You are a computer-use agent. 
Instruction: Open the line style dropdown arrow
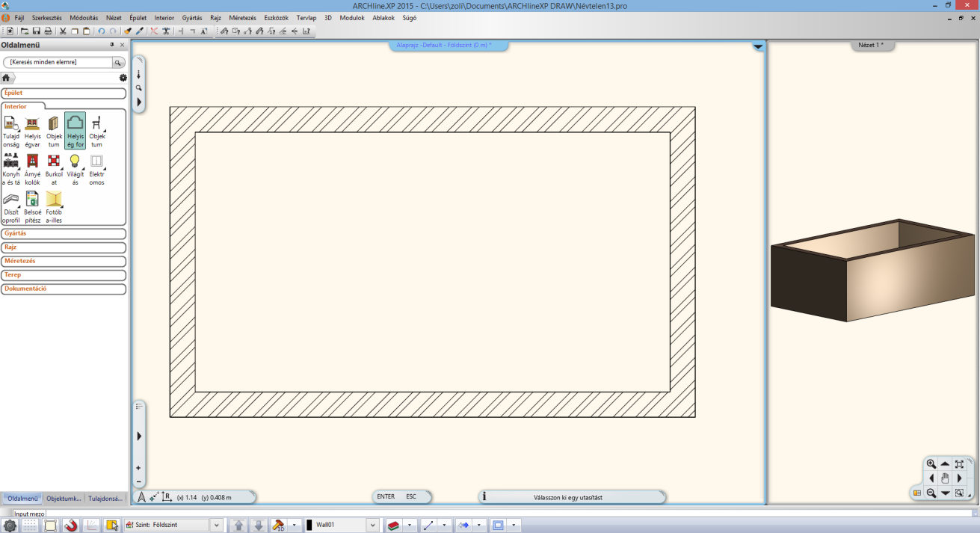444,526
